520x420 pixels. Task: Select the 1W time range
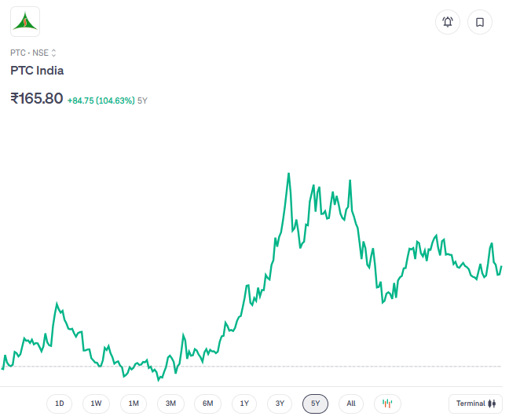click(96, 404)
